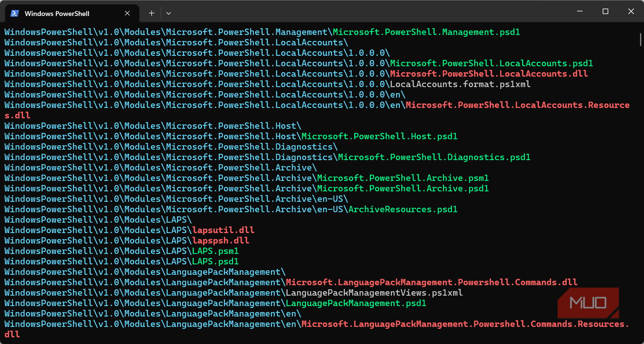Open a new tab with plus button

(x=151, y=13)
